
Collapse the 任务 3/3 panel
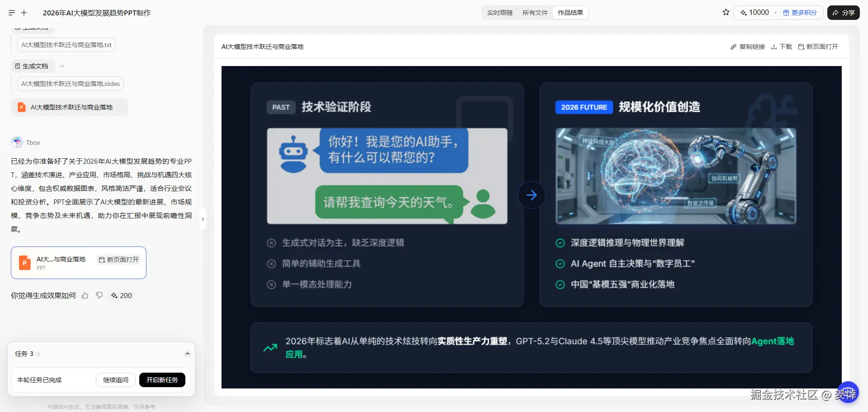click(188, 353)
